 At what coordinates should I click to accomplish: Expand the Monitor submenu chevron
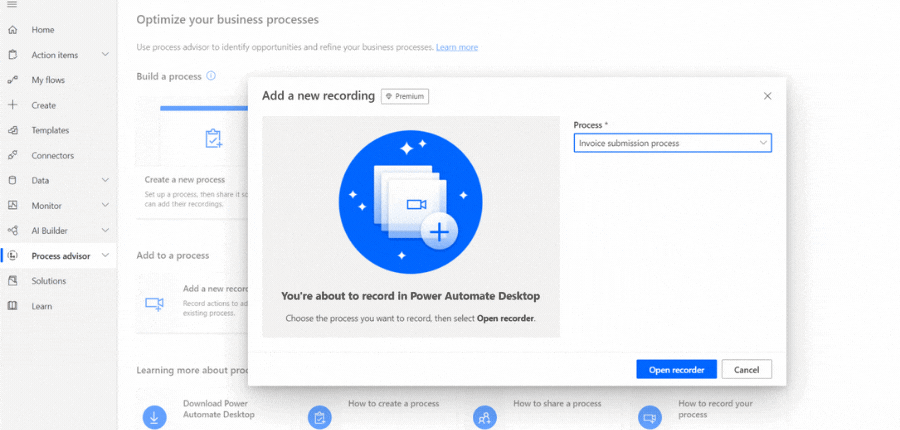(105, 205)
